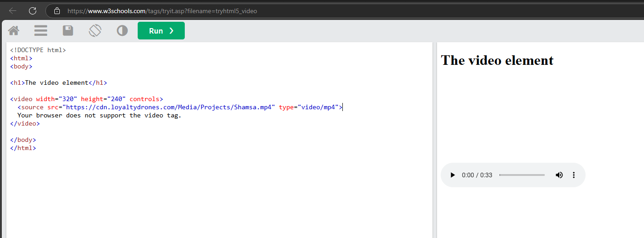Click the Shamsa.mp4 source URL in code
Screen dimensions: 644x238
point(170,107)
